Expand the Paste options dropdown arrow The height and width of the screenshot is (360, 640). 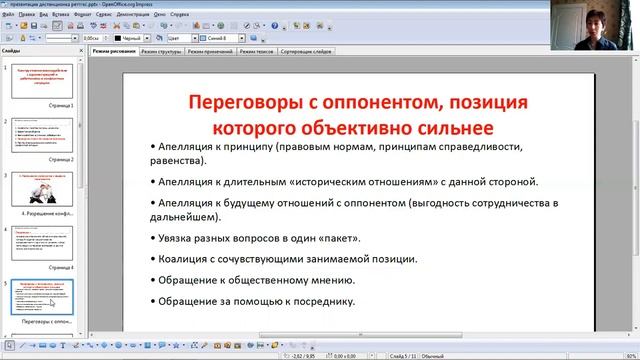click(x=144, y=26)
